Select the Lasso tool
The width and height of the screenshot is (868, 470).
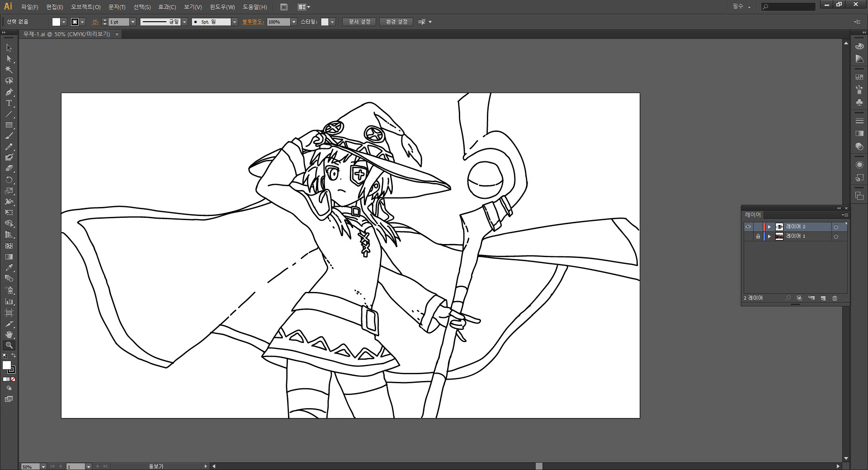pyautogui.click(x=9, y=81)
